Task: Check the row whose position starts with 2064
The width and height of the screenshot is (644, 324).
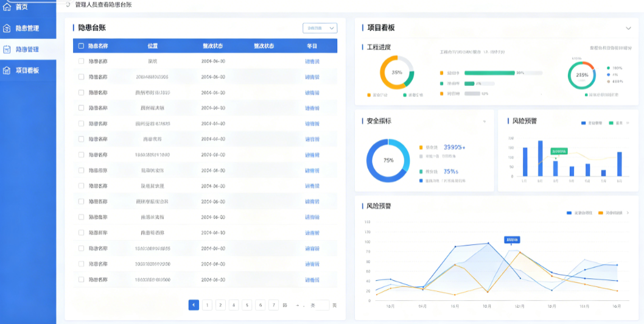Action: (x=81, y=77)
